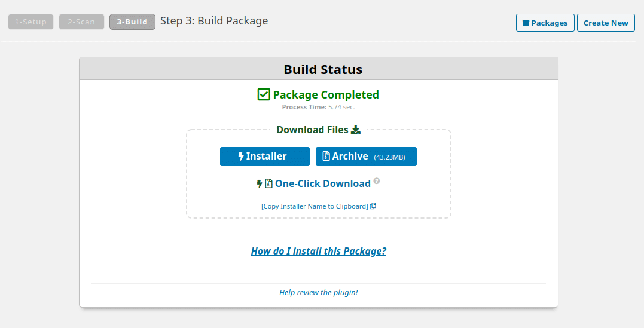
Task: Click the copy clipboard icon
Action: point(373,206)
